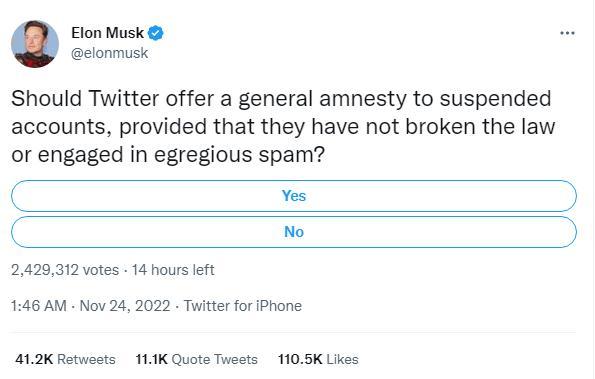The image size is (595, 379).
Task: Click the 1:46 AM Nov 24, 2022 timestamp
Action: point(90,306)
